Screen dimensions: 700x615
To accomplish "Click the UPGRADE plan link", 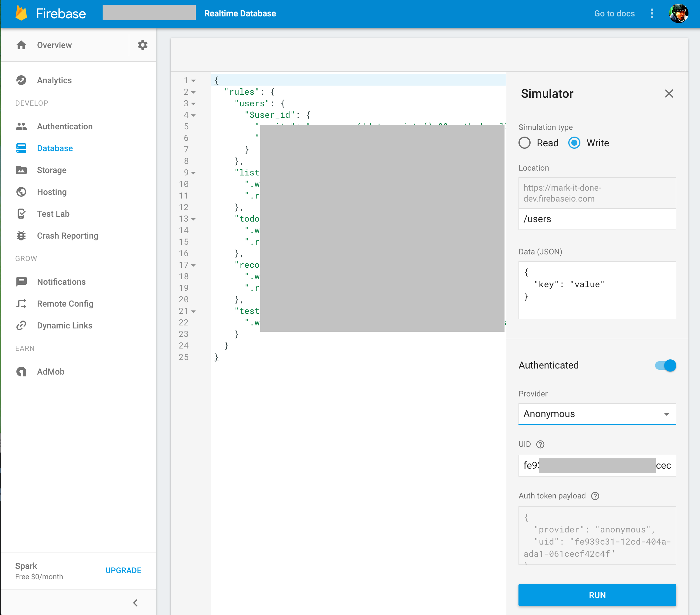I will tap(123, 570).
